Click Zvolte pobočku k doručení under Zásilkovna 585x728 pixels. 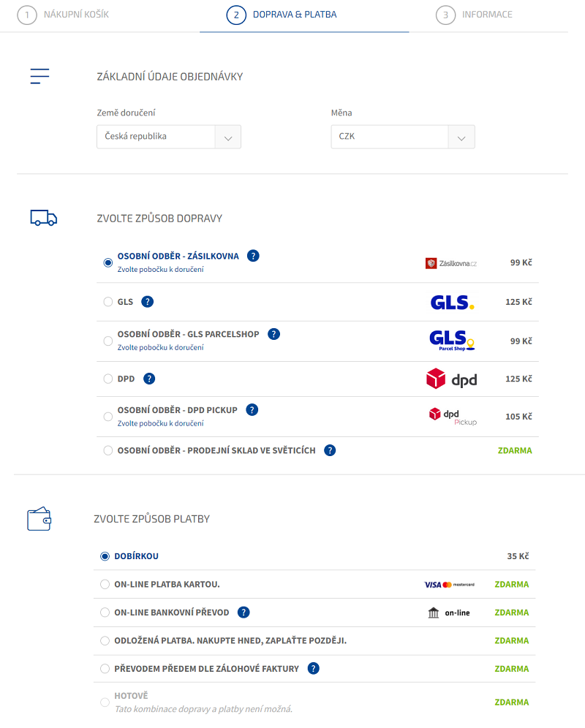tap(160, 269)
